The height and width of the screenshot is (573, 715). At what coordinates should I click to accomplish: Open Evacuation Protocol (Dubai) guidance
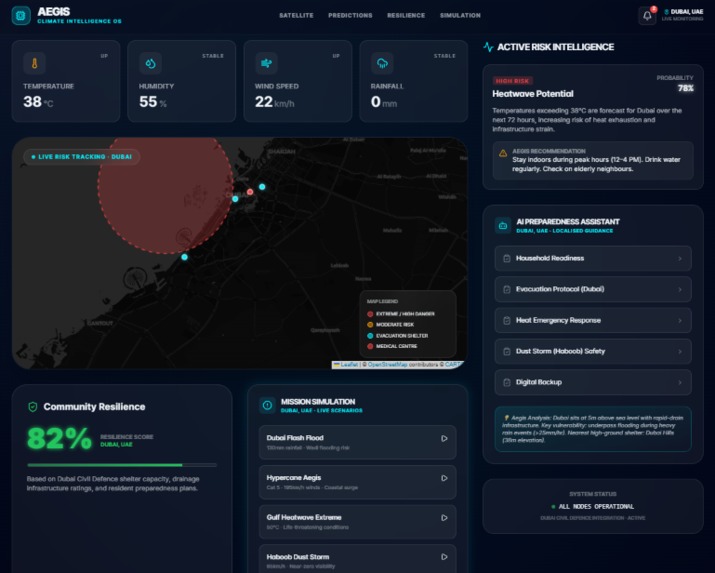593,289
